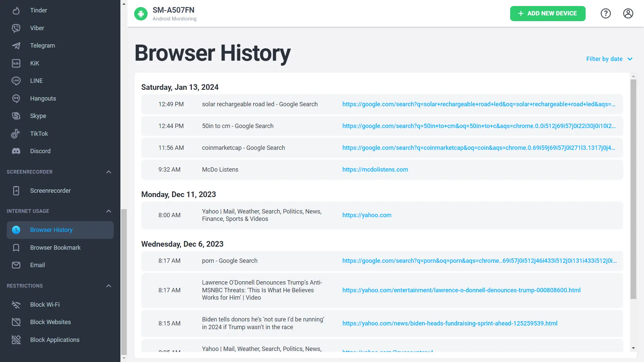Go to the Email section

[38, 265]
